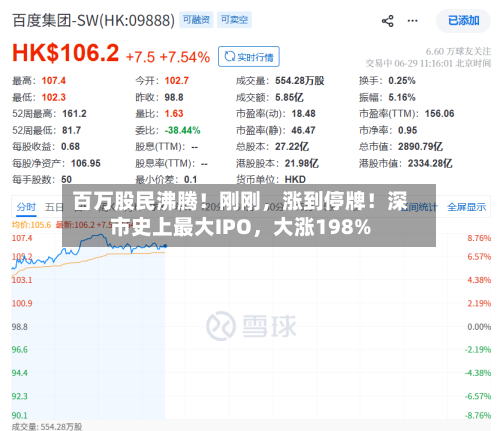Open 全屏显示 fullscreen chart
Viewport: 500px width, 431px height.
pyautogui.click(x=466, y=207)
